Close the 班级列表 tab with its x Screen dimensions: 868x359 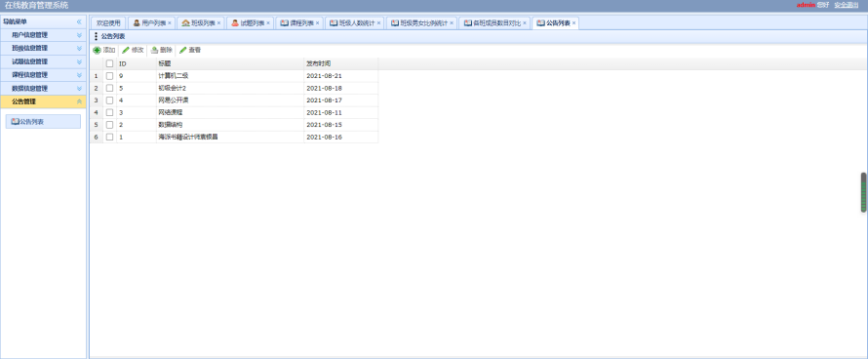(218, 23)
